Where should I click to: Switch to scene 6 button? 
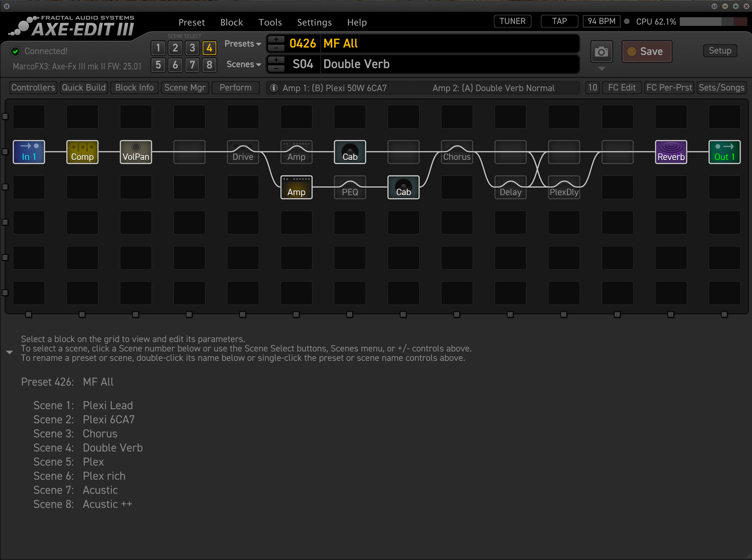tap(175, 65)
